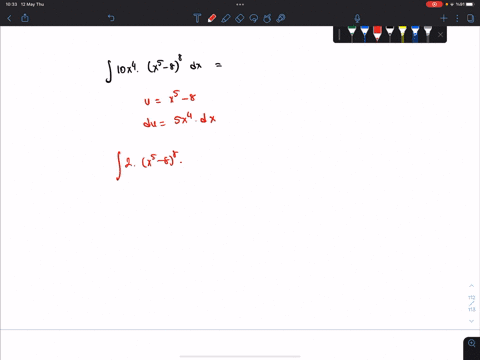Tap the plus add icon
This screenshot has height=360, width=480.
[x=444, y=18]
